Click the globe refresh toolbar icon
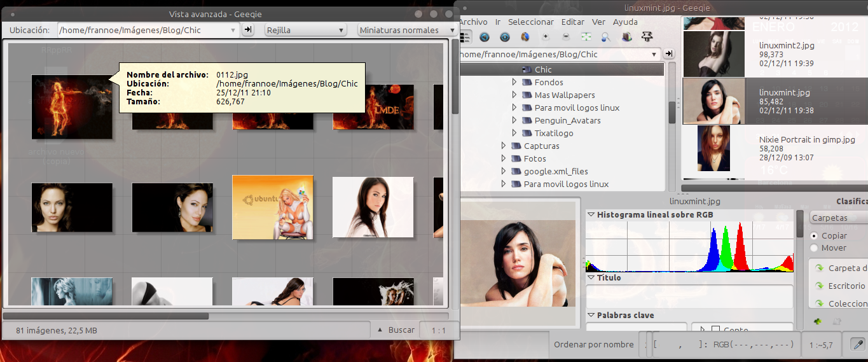 pyautogui.click(x=525, y=37)
